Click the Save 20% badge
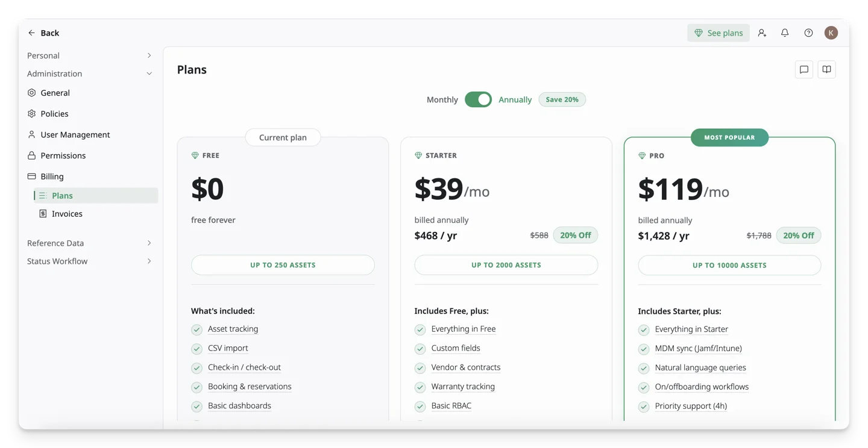Screen dimensions: 868x448 [x=562, y=100]
